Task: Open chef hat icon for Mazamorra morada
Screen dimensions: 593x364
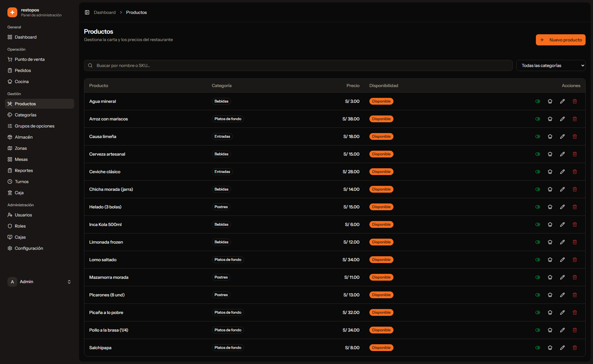Action: 550,277
